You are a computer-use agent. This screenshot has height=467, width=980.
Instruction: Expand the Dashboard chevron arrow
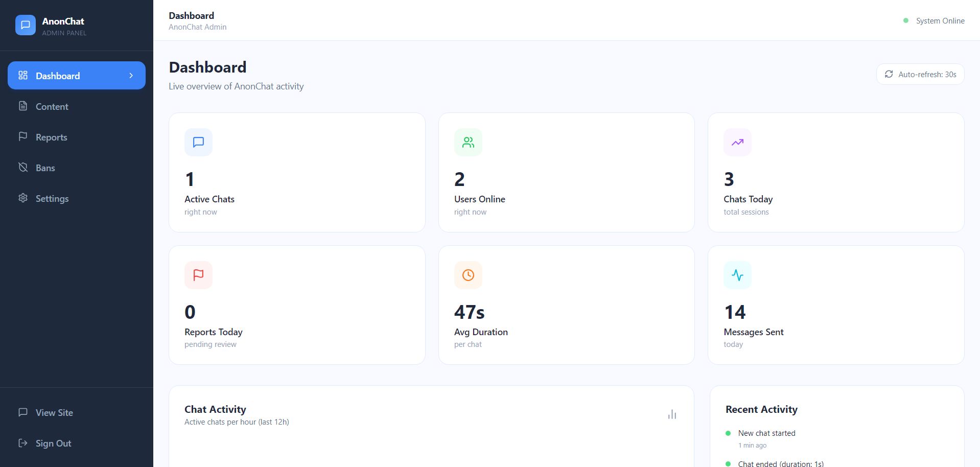[x=131, y=76]
